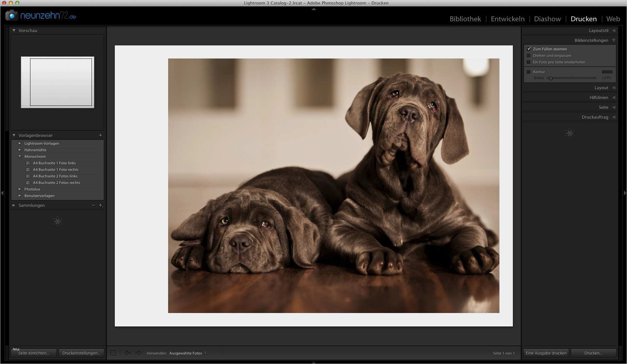Click the Drucken... button
627x364 pixels.
click(x=593, y=353)
